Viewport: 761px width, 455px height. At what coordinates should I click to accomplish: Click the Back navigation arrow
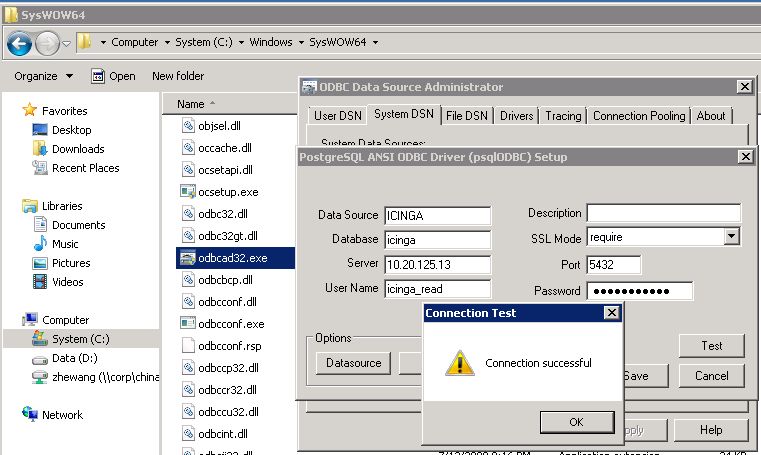pyautogui.click(x=20, y=43)
